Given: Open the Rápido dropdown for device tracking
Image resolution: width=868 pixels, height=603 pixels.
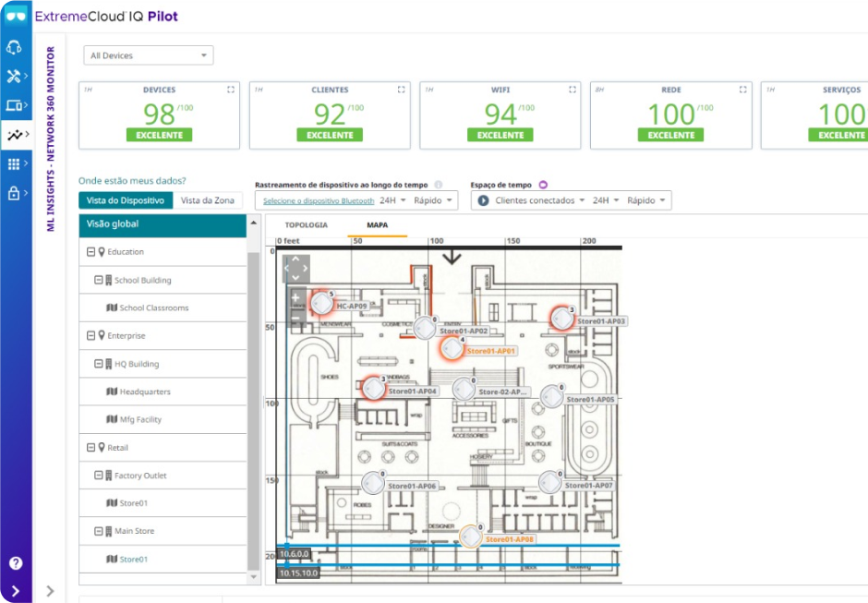Looking at the screenshot, I should click(x=433, y=200).
